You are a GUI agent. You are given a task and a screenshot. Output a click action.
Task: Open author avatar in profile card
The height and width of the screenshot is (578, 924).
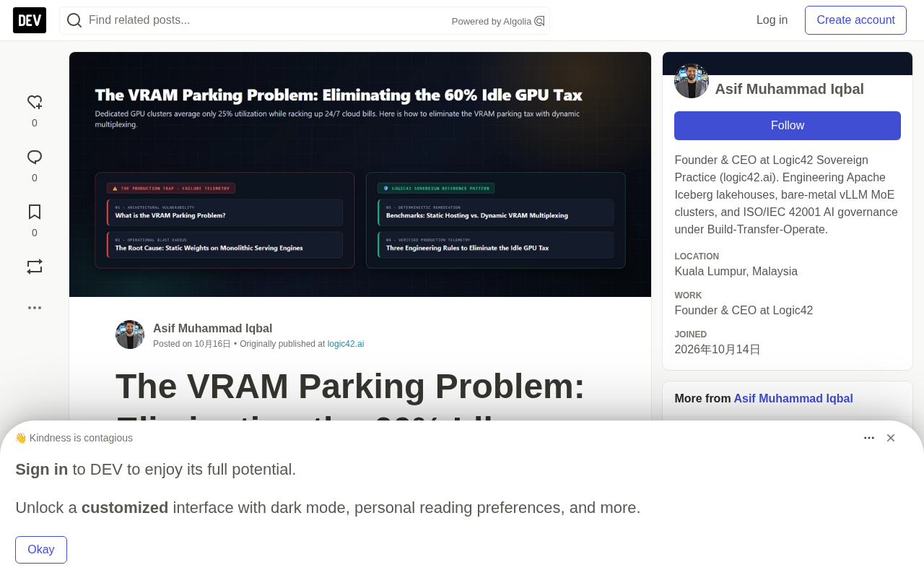(692, 81)
